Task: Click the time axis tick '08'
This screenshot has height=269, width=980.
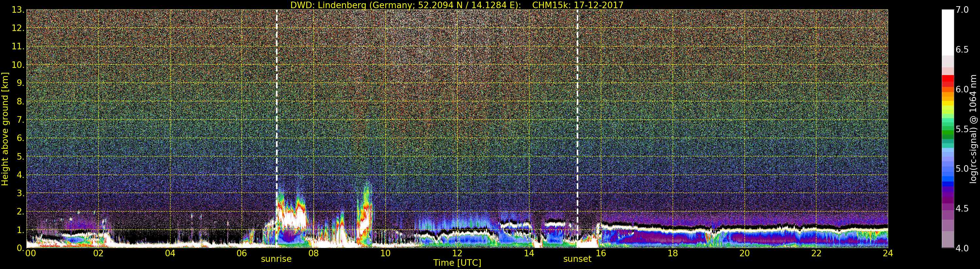Action: click(313, 253)
